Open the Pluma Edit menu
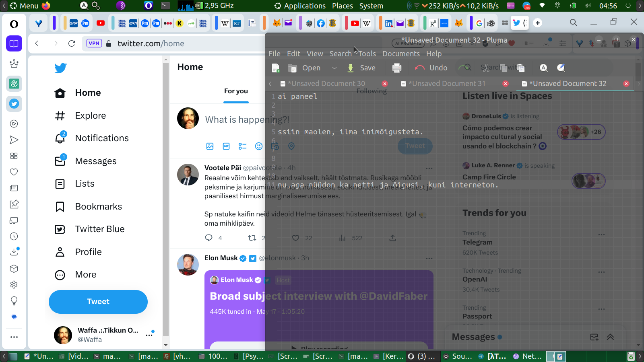The height and width of the screenshot is (362, 644). pos(293,54)
